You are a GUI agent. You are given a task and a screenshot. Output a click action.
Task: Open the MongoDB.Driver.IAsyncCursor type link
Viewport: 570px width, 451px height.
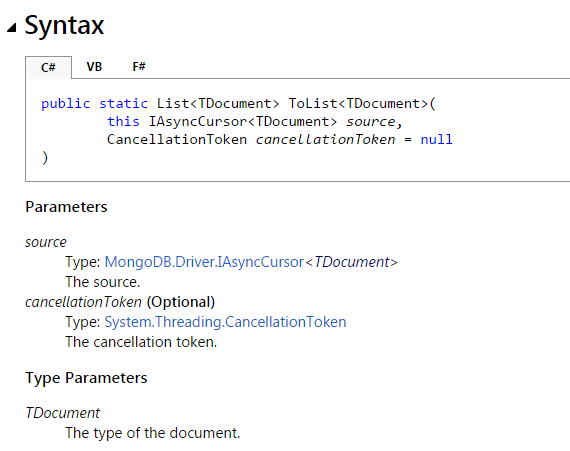click(204, 262)
